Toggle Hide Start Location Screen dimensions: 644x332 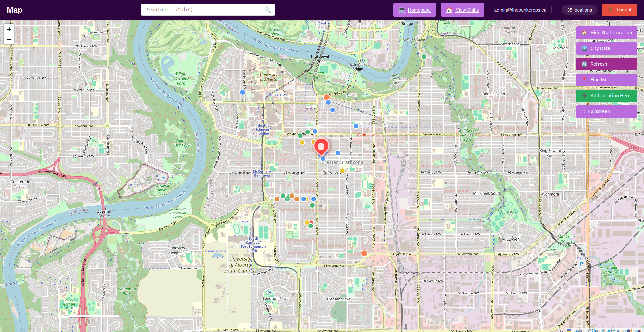click(x=606, y=33)
